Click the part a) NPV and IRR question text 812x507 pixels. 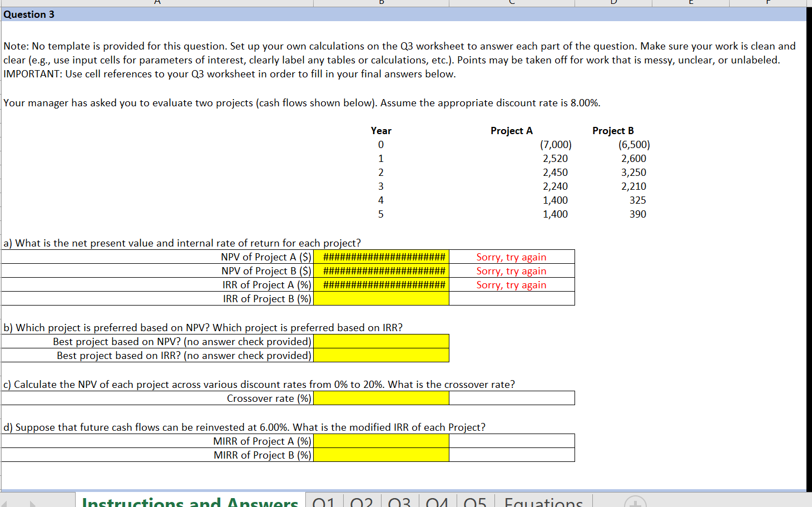[x=182, y=243]
